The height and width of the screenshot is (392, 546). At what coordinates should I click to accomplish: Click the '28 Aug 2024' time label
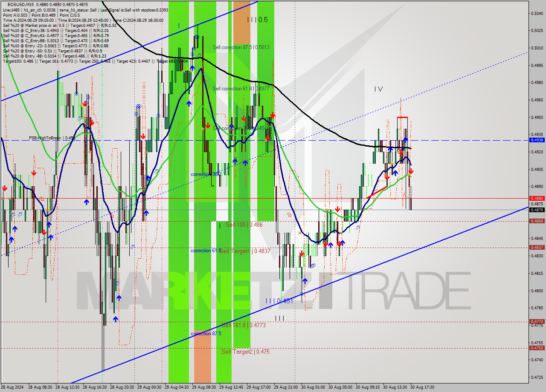coord(12,387)
